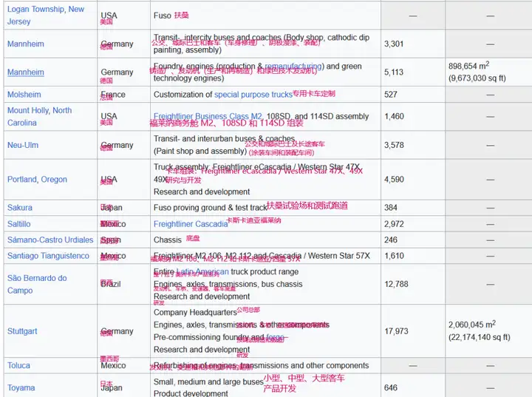Follow the forge link in Stuttgart row

coord(275,337)
